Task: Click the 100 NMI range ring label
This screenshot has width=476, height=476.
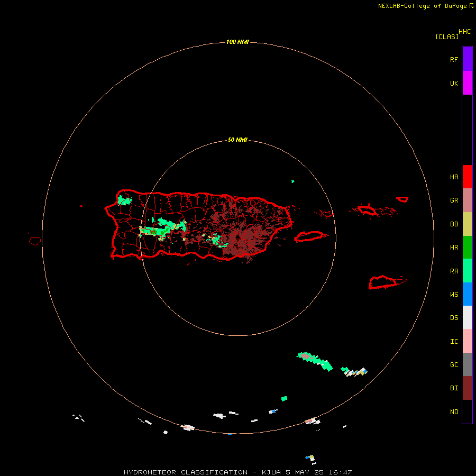Action: tap(237, 42)
